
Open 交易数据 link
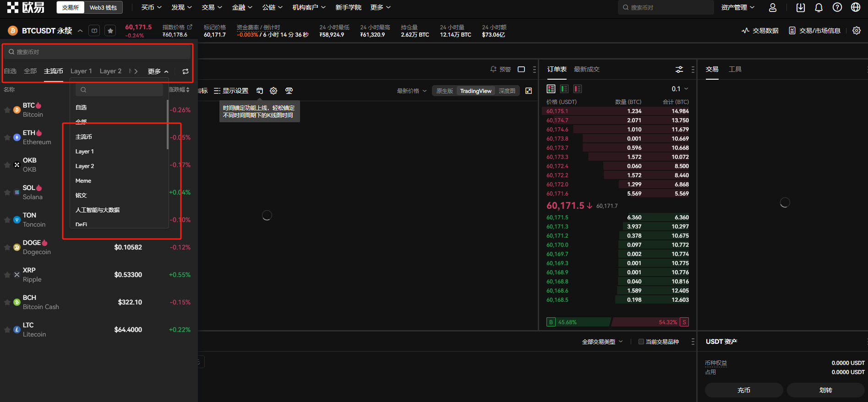click(x=760, y=31)
